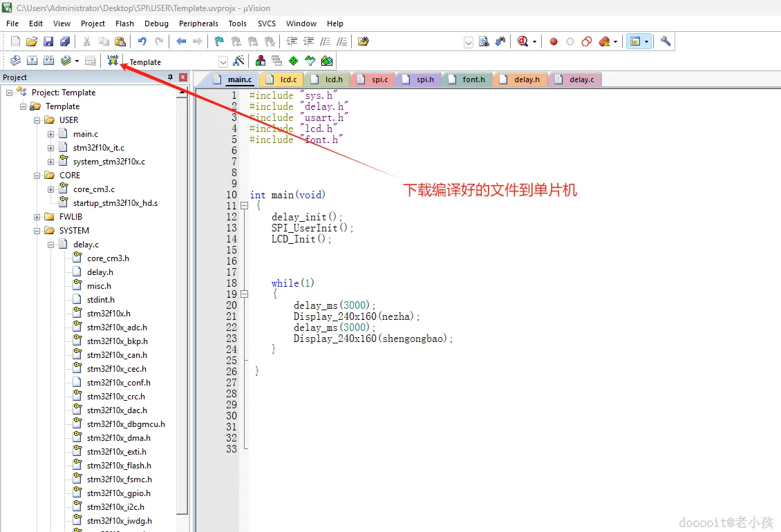The width and height of the screenshot is (781, 532).
Task: Collapse the SYSTEM folder
Action: click(x=37, y=231)
